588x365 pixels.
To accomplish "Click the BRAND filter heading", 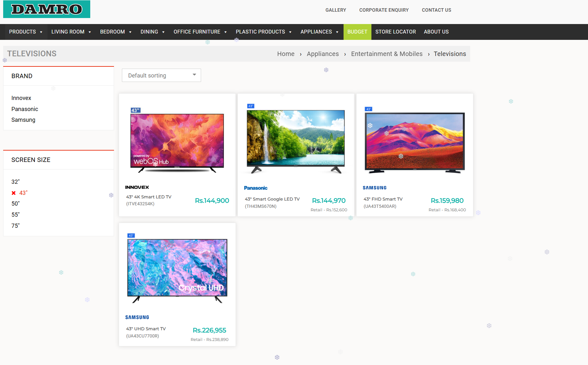I will (22, 76).
